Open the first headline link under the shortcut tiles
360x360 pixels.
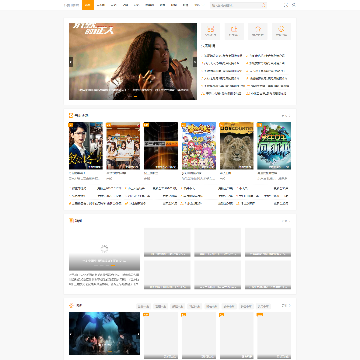222,56
